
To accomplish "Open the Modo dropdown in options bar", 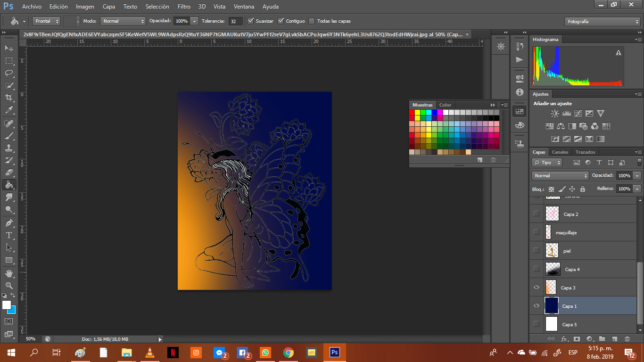I will 123,21.
